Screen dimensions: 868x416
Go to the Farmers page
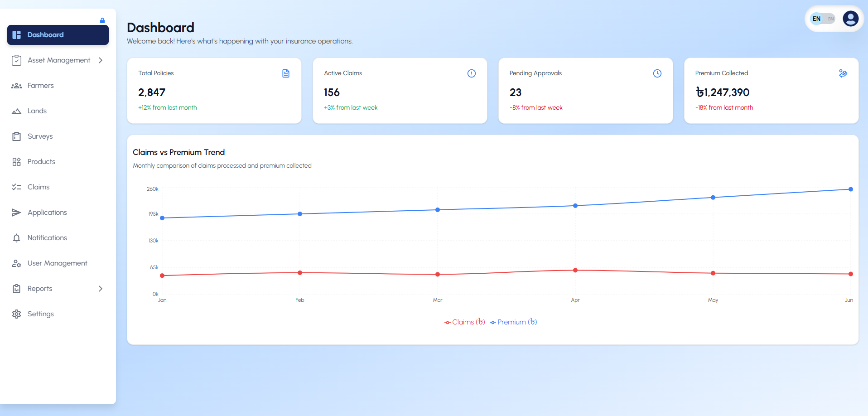[40, 86]
